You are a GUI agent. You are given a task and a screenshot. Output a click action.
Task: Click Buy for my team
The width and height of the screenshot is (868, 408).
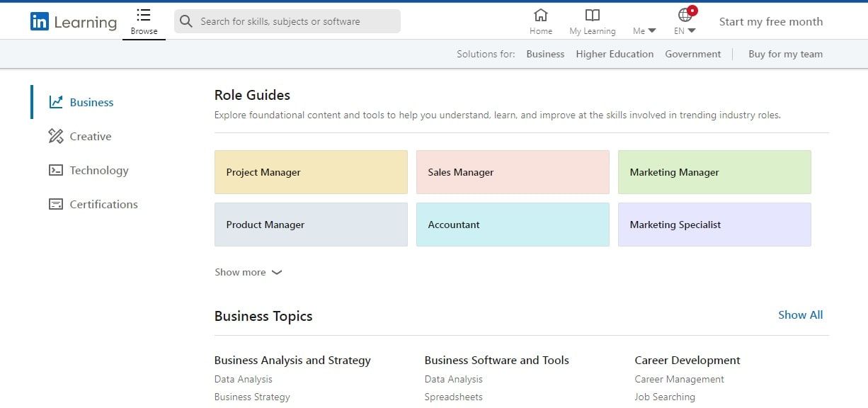[785, 54]
